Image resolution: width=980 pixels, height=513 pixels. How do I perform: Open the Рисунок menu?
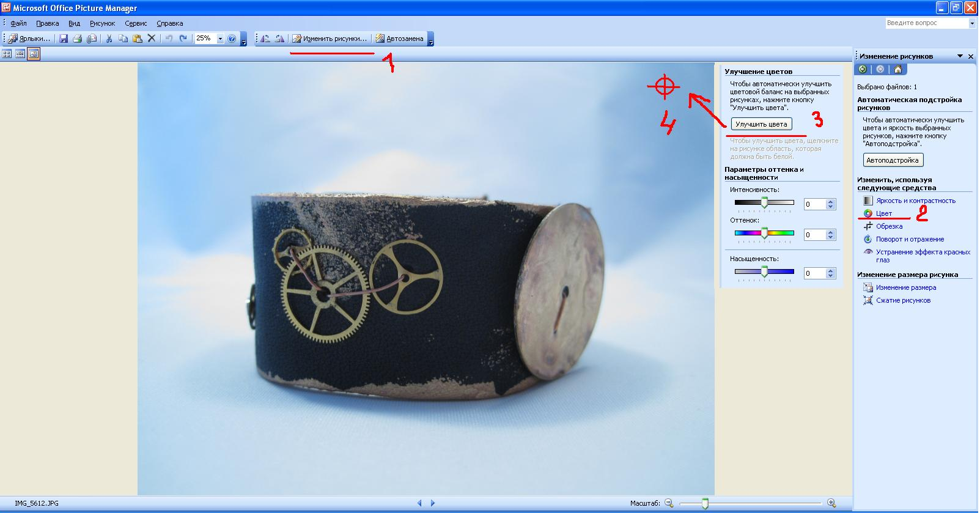pyautogui.click(x=102, y=23)
